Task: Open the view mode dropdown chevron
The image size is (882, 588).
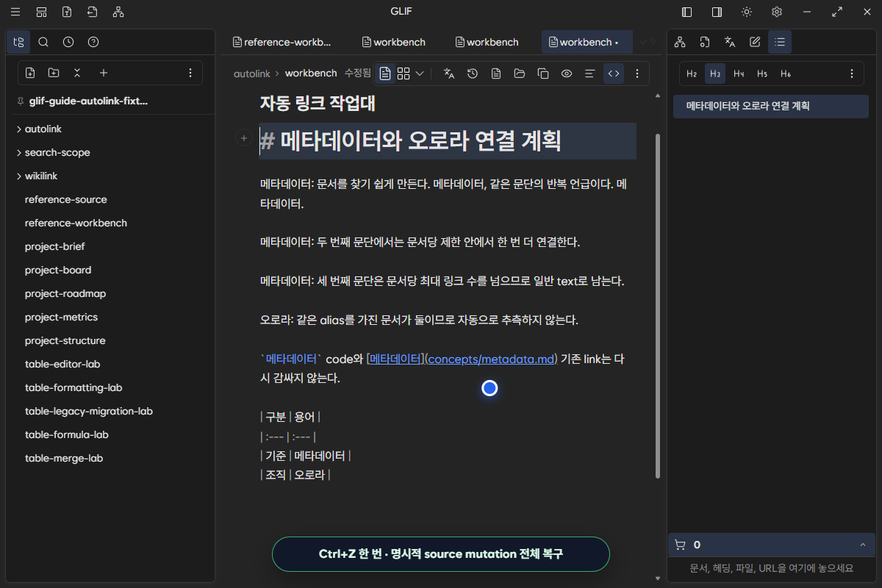Action: 420,73
